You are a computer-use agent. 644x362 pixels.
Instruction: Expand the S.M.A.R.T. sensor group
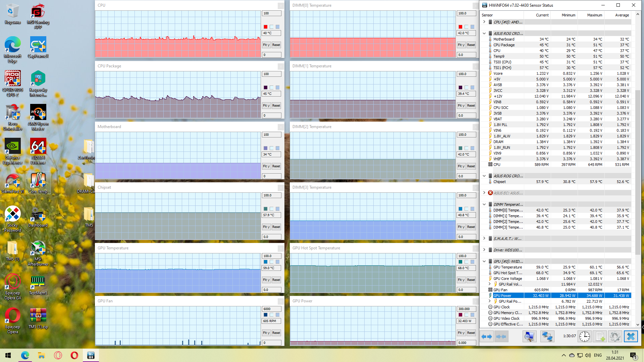(x=484, y=238)
